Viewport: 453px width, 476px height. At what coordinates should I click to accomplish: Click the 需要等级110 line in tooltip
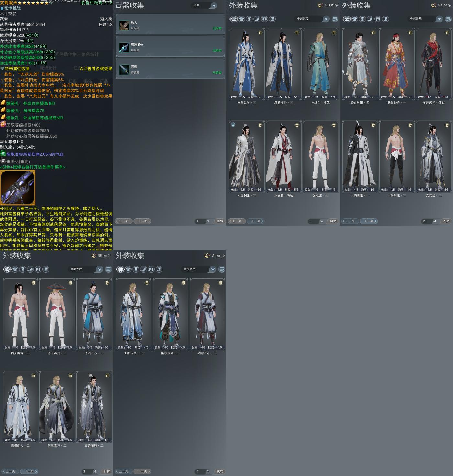[x=12, y=142]
